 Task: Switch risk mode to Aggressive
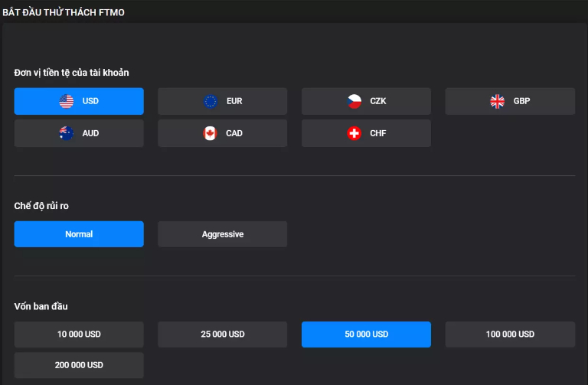(223, 234)
